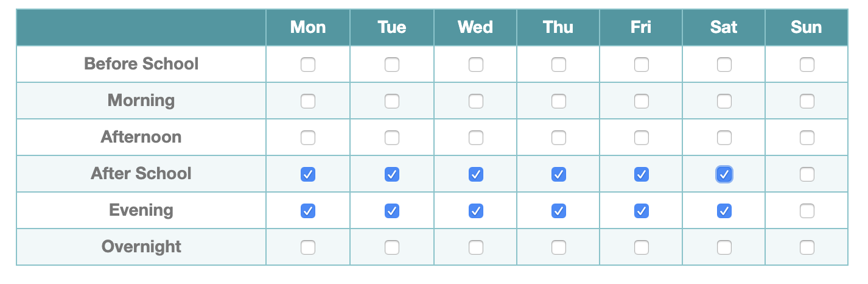
Task: Tick the Afternoon Wednesday checkbox
Action: point(476,137)
